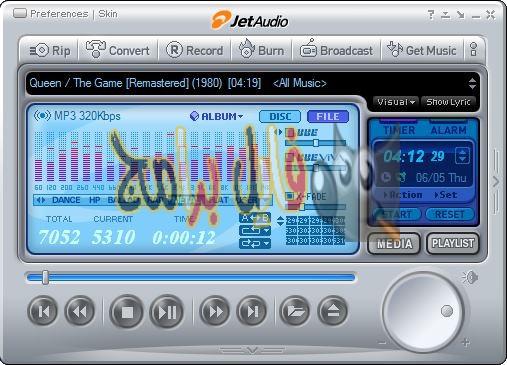Toggle the BBE ViVA checkbox
This screenshot has height=365, width=507.
coord(290,157)
